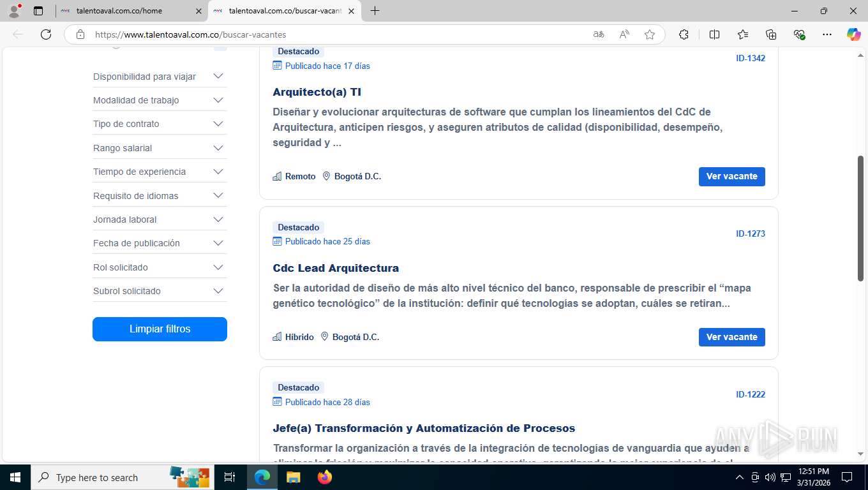The width and height of the screenshot is (868, 490).
Task: Toggle Split screen icon in toolbar
Action: pyautogui.click(x=714, y=34)
